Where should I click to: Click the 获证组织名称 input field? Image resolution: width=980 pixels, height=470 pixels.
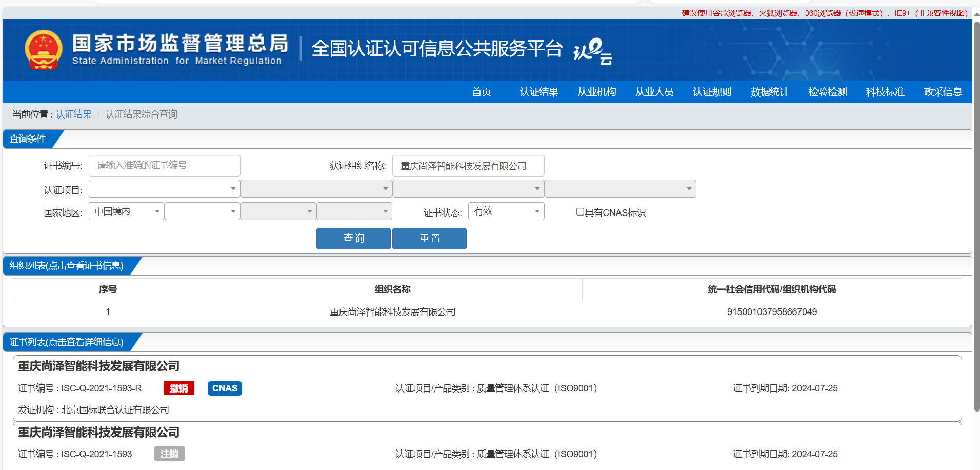click(468, 166)
